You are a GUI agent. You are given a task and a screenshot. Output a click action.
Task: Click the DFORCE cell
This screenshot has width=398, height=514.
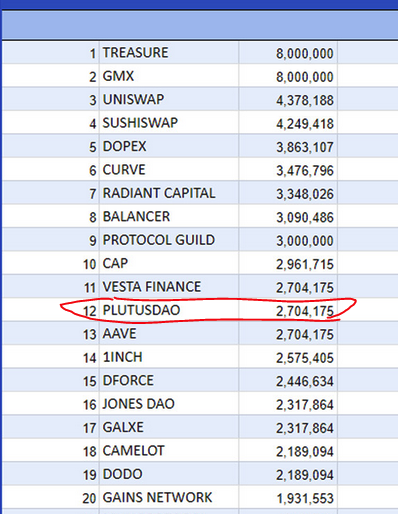(169, 380)
